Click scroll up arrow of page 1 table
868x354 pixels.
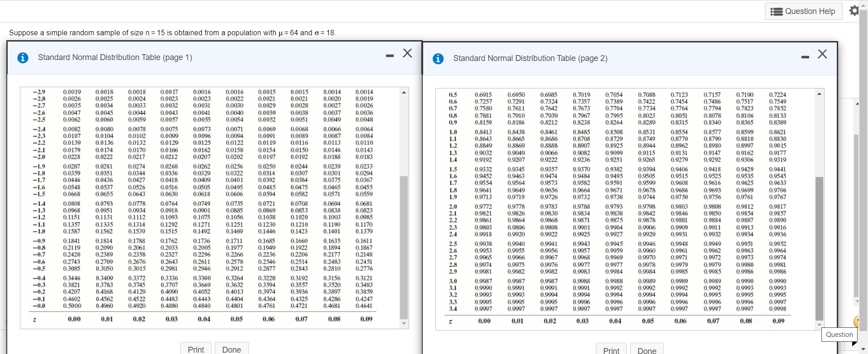[x=404, y=92]
